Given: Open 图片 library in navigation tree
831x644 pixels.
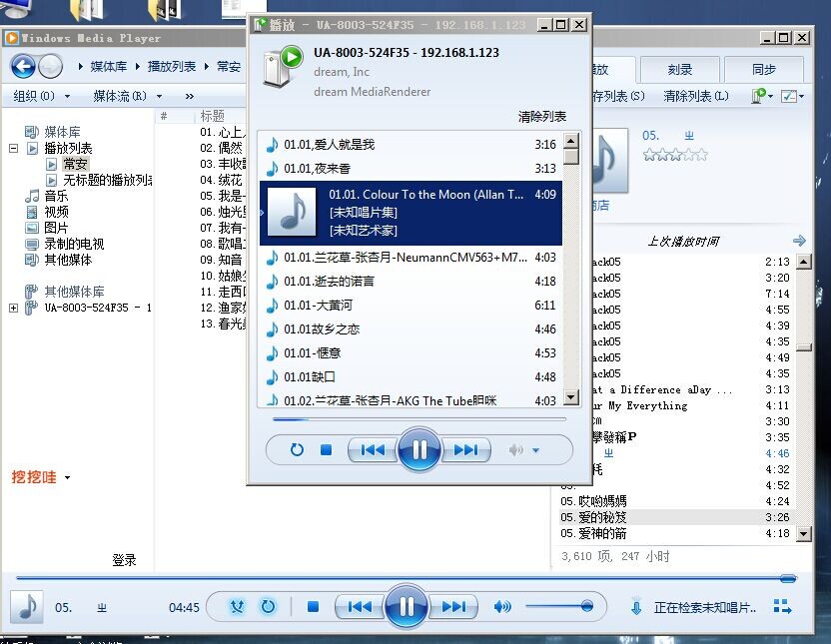Looking at the screenshot, I should 56,228.
